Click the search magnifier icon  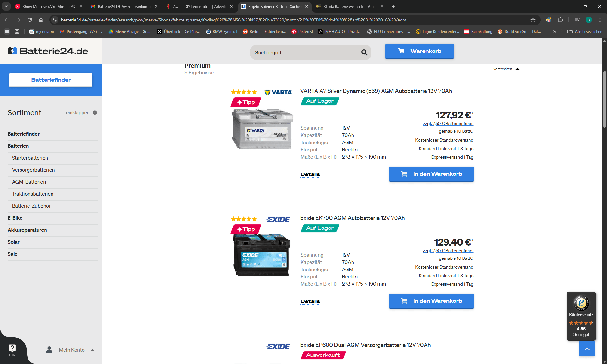click(x=364, y=52)
